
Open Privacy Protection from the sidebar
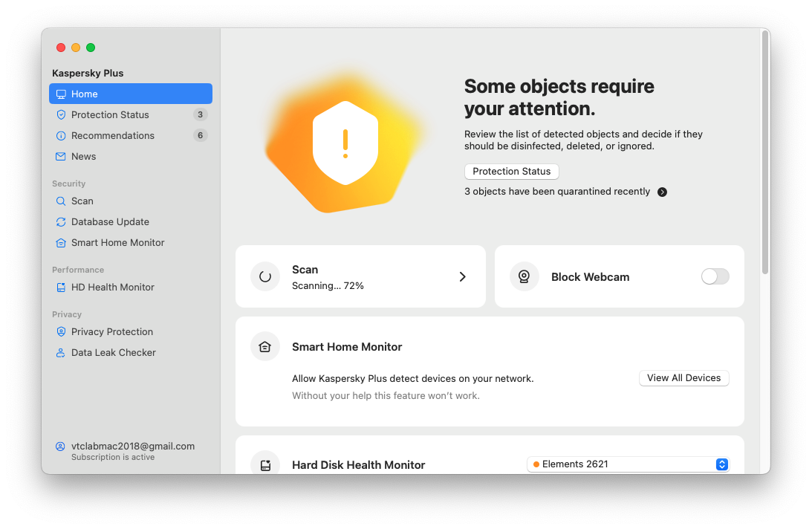pos(111,332)
